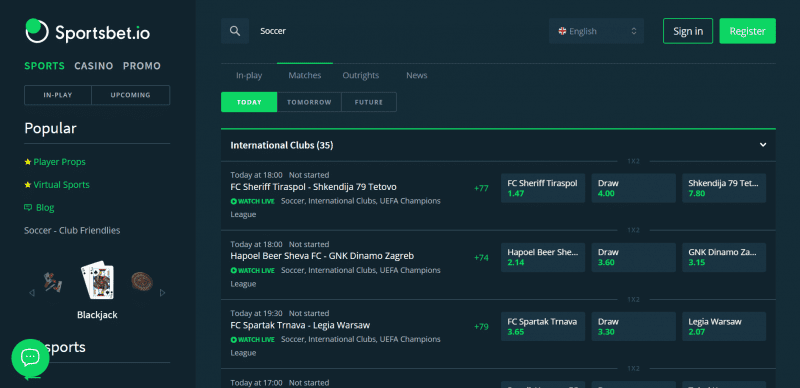Bet on FC Spartak Trnava at 3.65
Viewport: 800px width, 388px height.
point(543,326)
